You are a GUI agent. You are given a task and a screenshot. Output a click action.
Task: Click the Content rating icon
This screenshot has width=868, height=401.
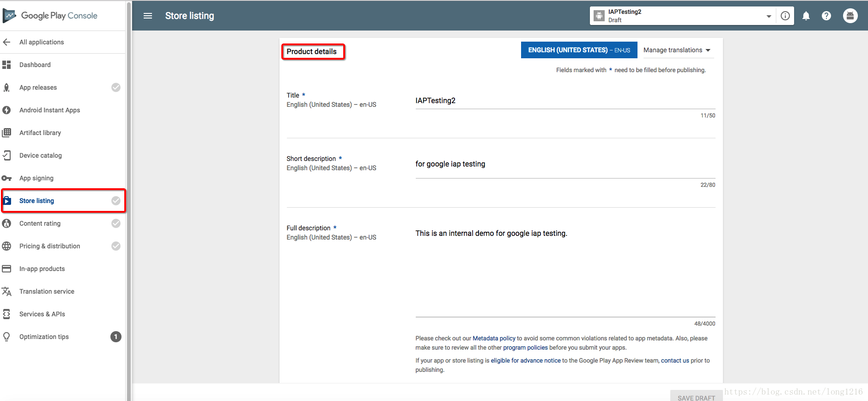point(6,223)
